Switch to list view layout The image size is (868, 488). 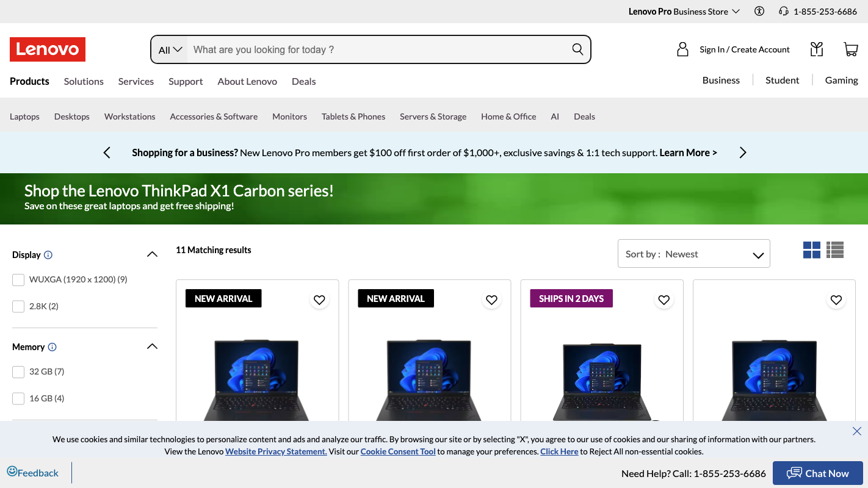835,250
